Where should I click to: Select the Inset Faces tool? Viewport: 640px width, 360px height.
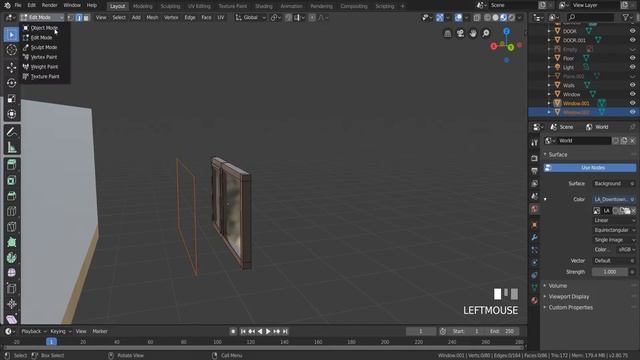11,180
